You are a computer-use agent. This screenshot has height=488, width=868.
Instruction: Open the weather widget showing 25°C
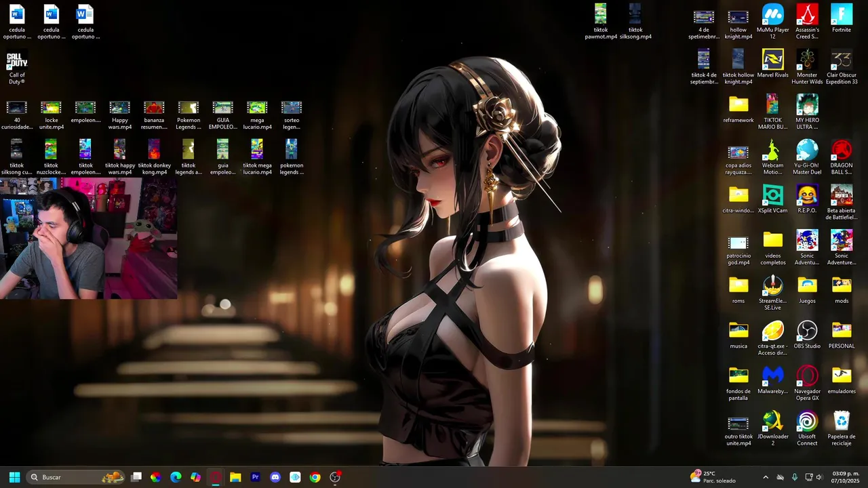point(713,477)
